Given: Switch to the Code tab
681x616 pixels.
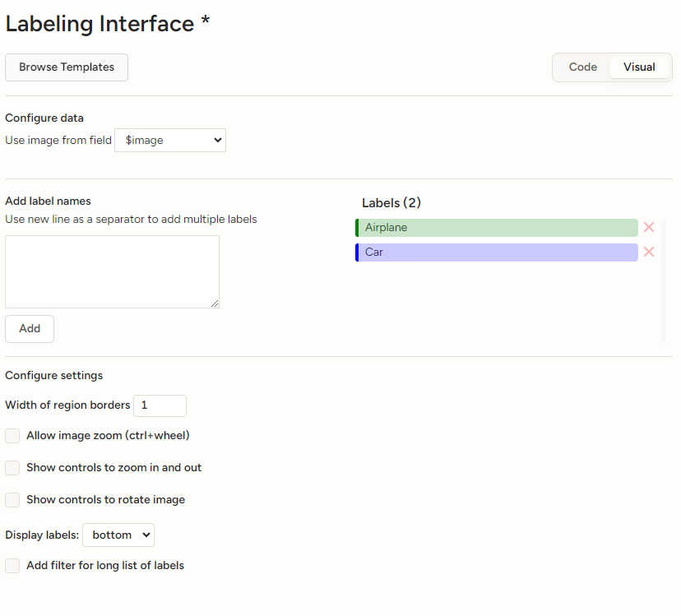Looking at the screenshot, I should tap(583, 67).
